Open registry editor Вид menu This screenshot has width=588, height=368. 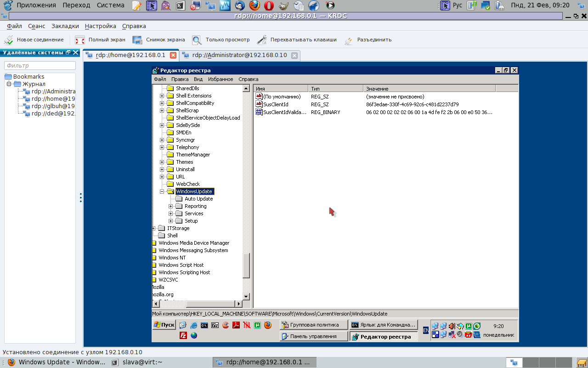coord(198,79)
